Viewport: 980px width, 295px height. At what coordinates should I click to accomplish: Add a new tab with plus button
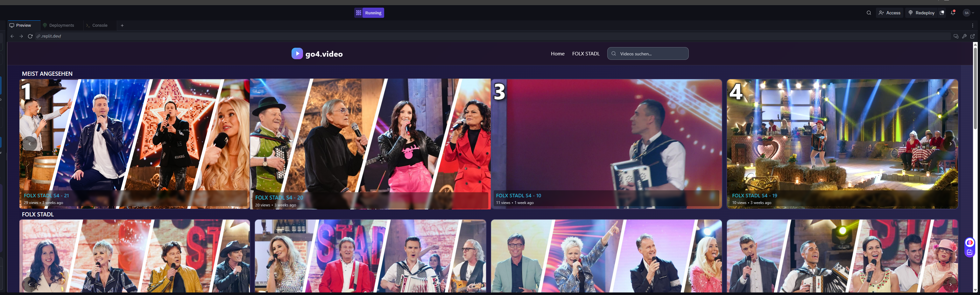pos(122,25)
